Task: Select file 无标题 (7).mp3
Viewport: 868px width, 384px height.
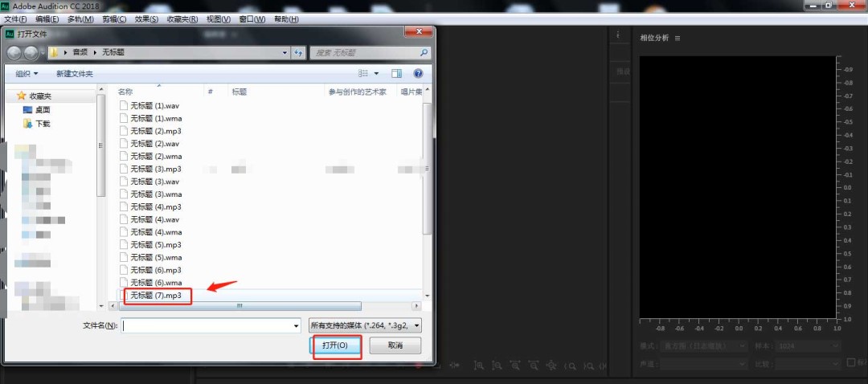Action: 156,296
